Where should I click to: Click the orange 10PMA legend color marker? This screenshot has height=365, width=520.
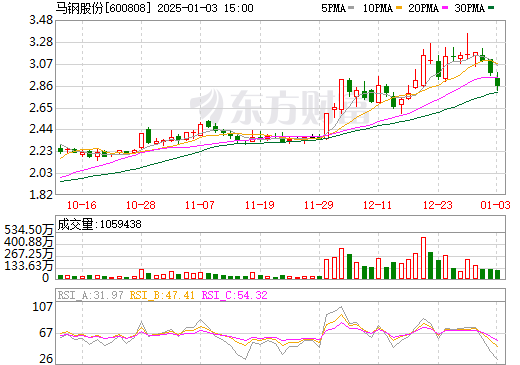pos(398,8)
